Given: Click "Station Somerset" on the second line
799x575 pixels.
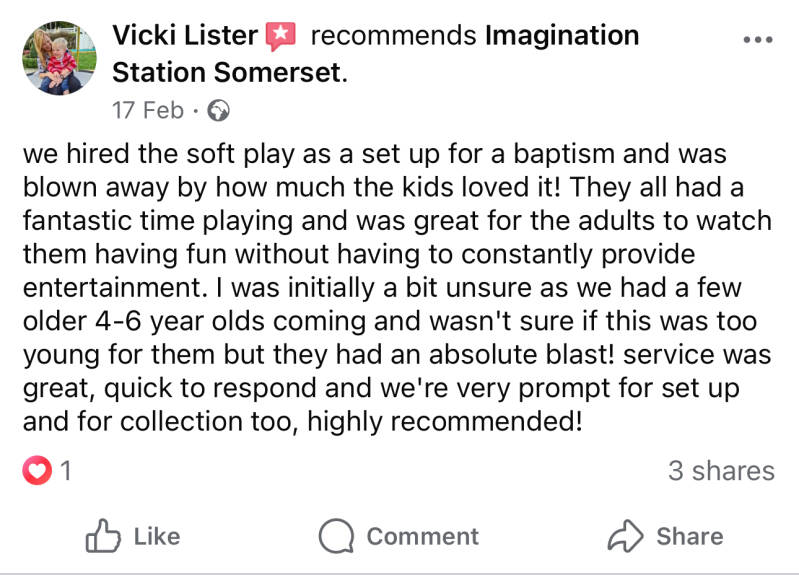Looking at the screenshot, I should (x=228, y=73).
